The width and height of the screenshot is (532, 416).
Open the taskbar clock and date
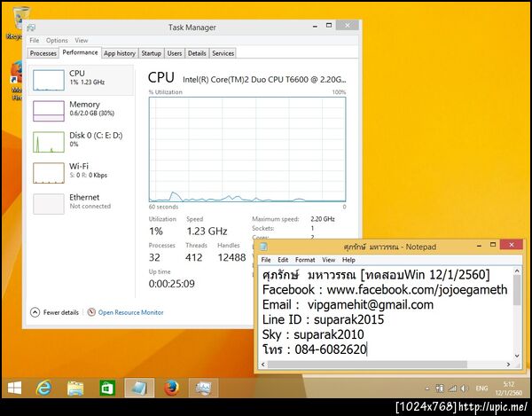click(x=508, y=389)
